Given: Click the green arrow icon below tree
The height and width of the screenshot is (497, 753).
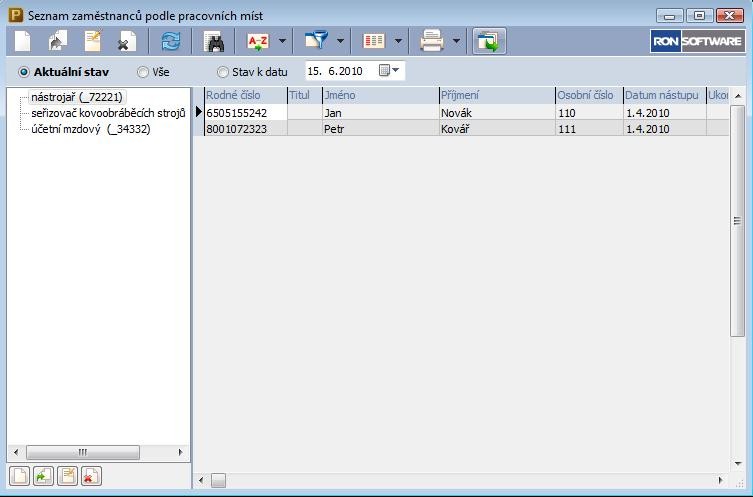Looking at the screenshot, I should pos(43,476).
